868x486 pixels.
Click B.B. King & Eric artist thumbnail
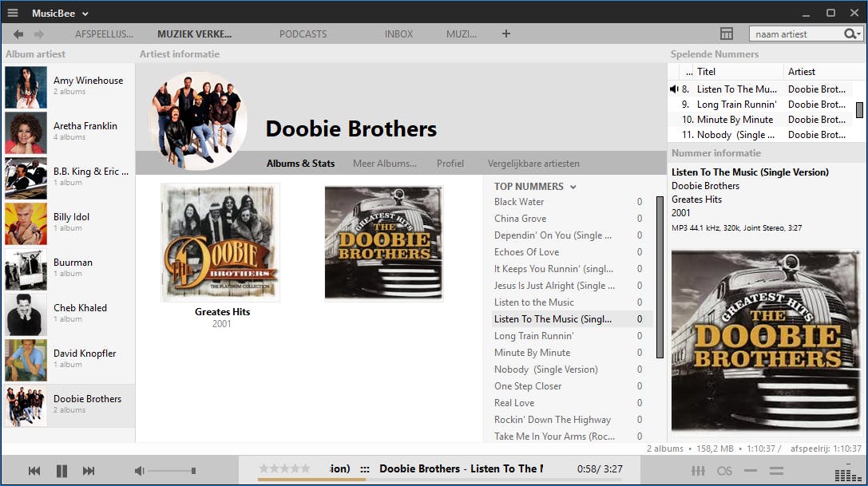[x=26, y=178]
